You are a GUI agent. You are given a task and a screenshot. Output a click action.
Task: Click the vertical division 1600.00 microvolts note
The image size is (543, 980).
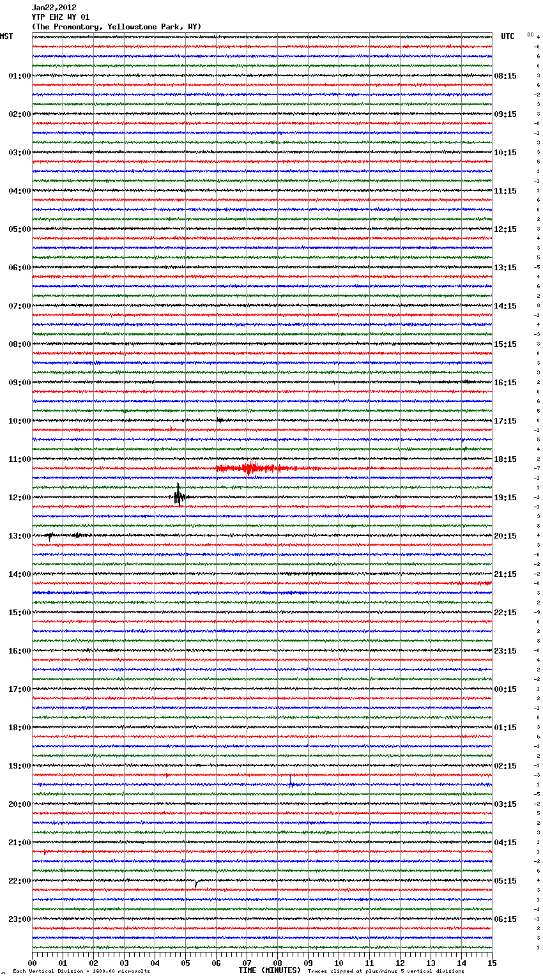(82, 971)
